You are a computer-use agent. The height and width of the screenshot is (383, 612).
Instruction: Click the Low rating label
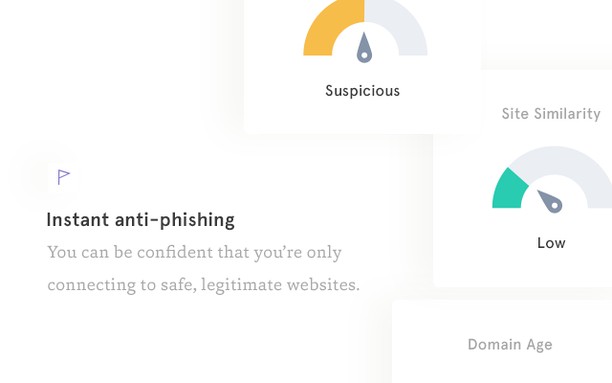click(551, 243)
